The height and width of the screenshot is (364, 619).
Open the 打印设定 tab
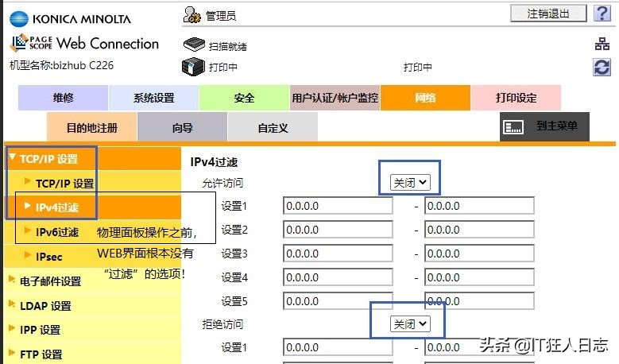[x=516, y=98]
